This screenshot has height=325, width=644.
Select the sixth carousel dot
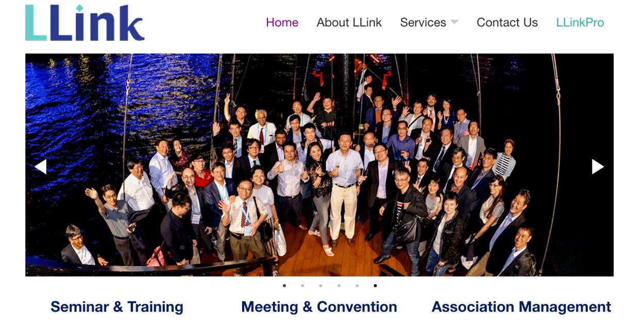pos(375,285)
